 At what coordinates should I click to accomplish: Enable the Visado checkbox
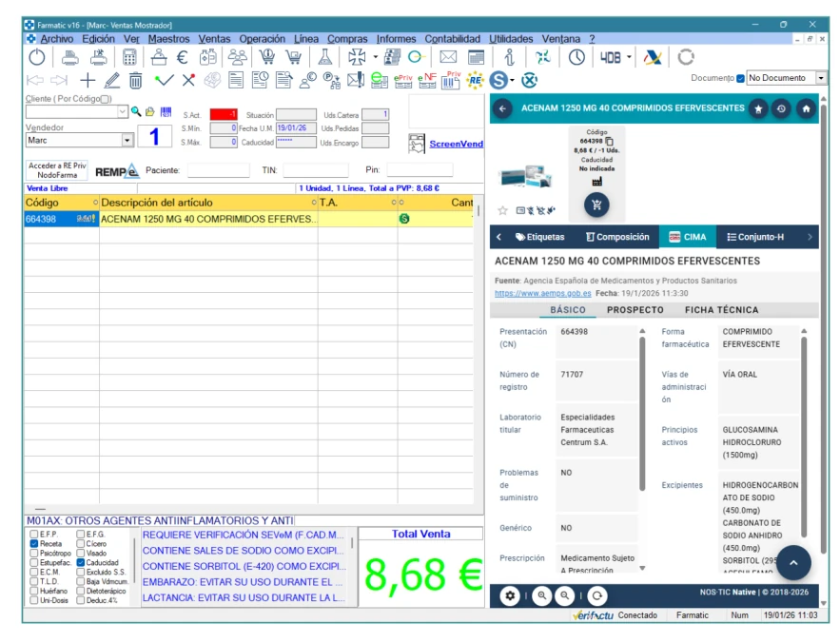point(80,553)
